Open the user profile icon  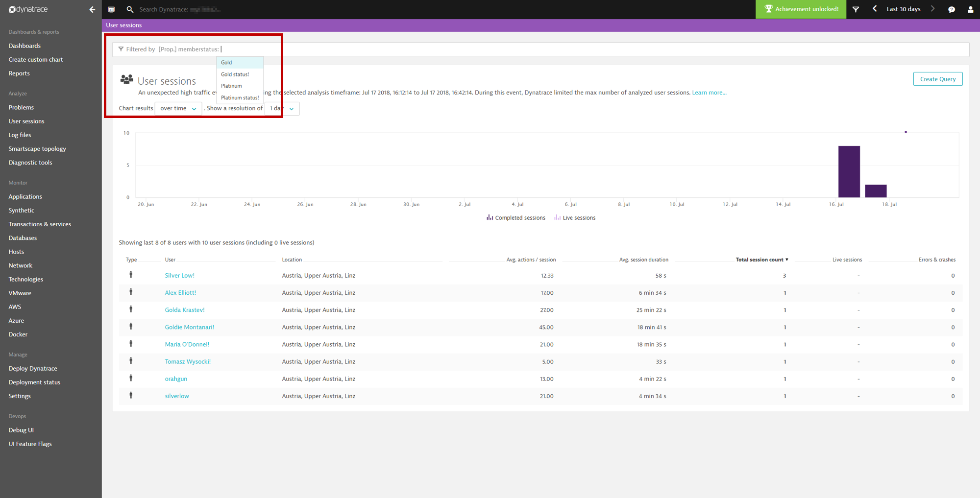coord(970,9)
